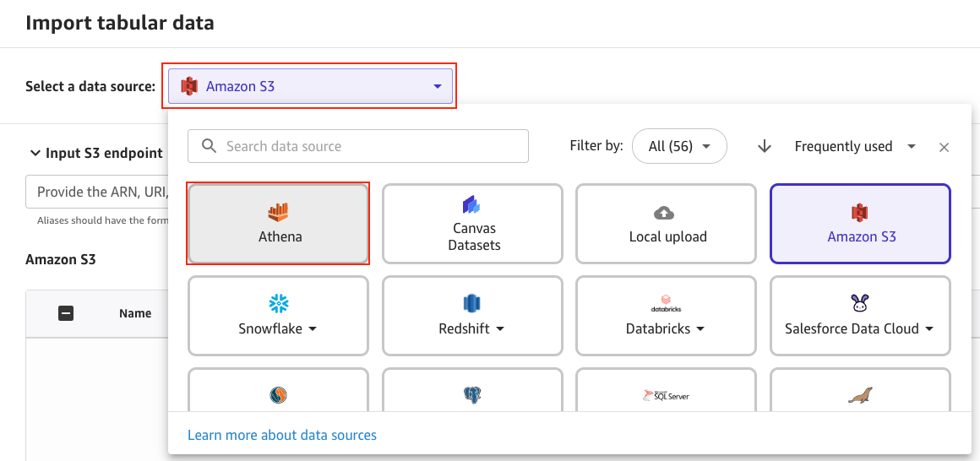This screenshot has height=461, width=980.
Task: Click the S3 icon in the Amazon S3 card
Action: click(x=861, y=213)
